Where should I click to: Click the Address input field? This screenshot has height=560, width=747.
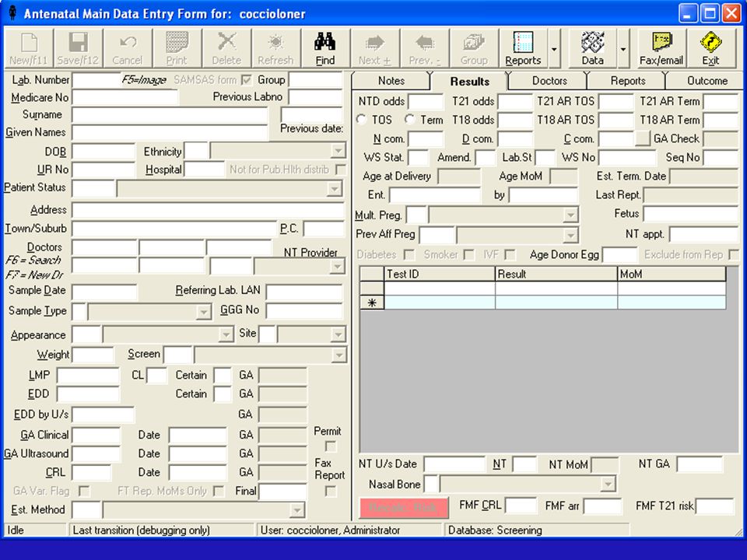click(x=208, y=210)
